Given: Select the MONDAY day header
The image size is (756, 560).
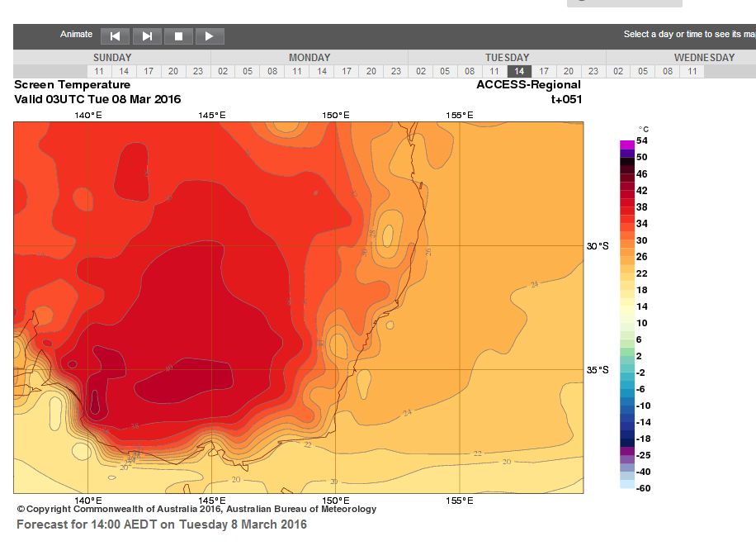Looking at the screenshot, I should 309,58.
